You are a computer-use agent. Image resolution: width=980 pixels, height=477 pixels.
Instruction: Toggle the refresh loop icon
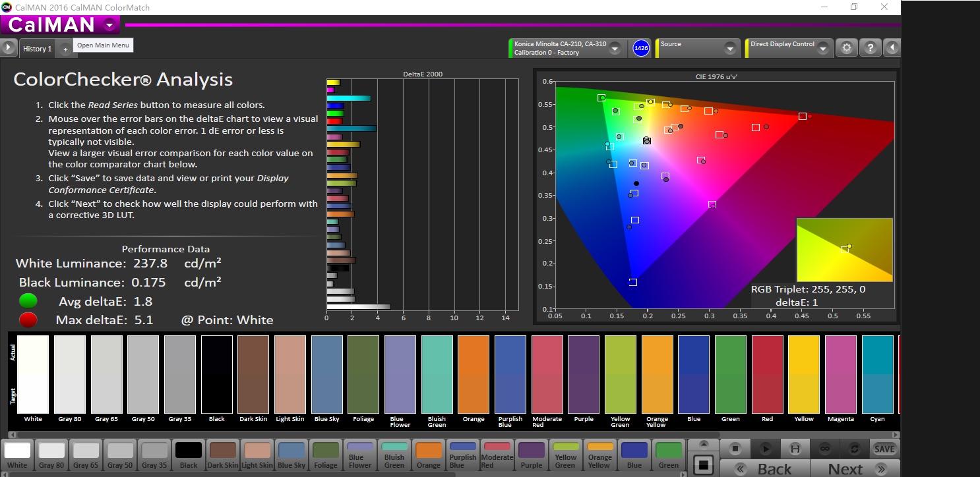click(x=855, y=449)
